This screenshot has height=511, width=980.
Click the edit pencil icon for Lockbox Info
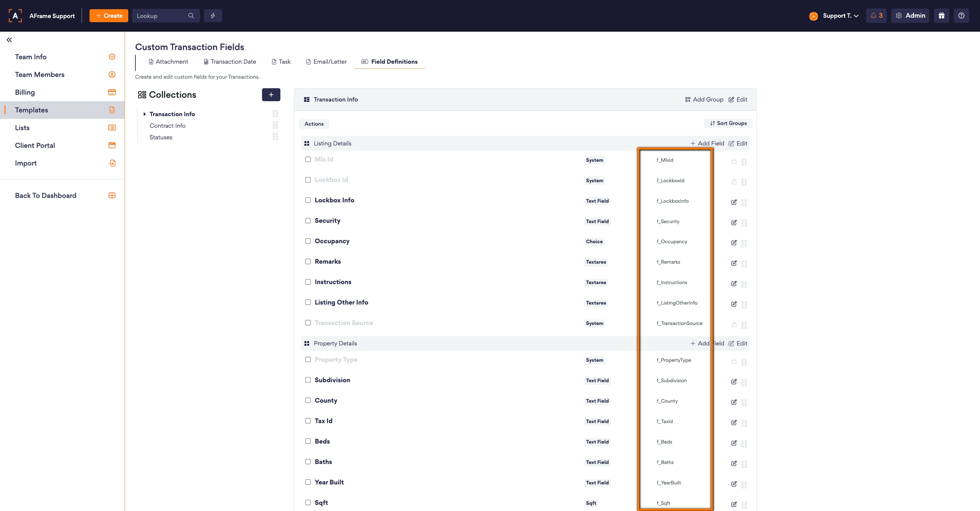pyautogui.click(x=734, y=202)
